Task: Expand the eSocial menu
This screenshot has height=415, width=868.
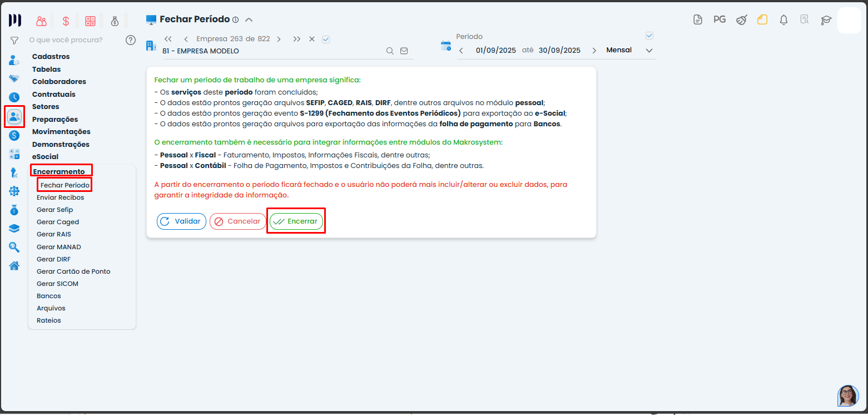Action: (x=45, y=157)
